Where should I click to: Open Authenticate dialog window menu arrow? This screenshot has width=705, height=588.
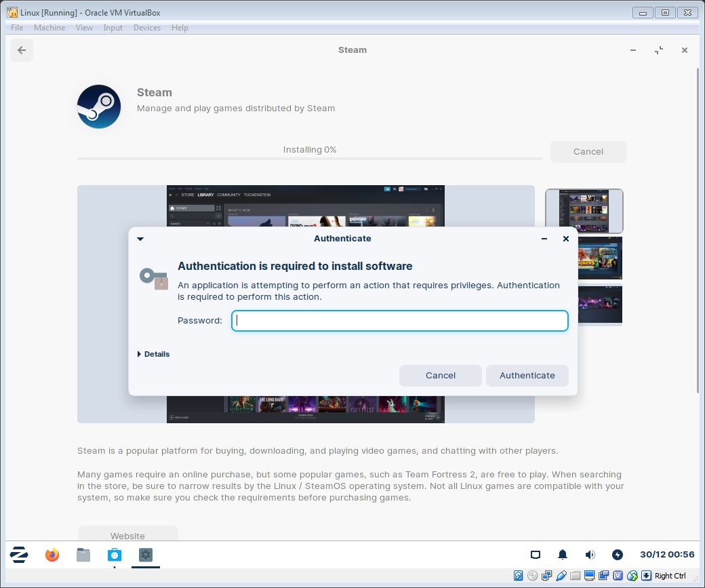(140, 239)
